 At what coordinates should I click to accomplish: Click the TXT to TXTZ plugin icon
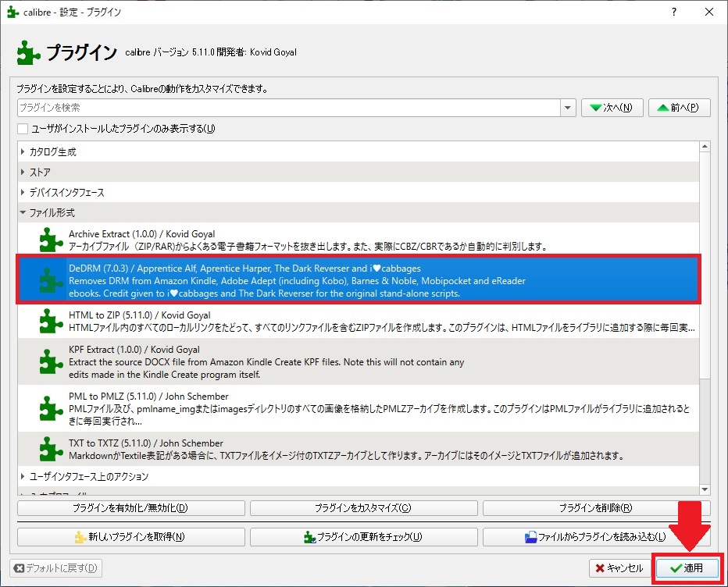click(51, 449)
